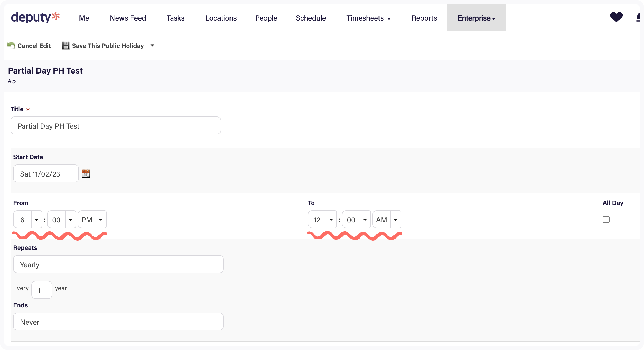The image size is (644, 350).
Task: Expand the save options arrow beside Save button
Action: point(152,45)
